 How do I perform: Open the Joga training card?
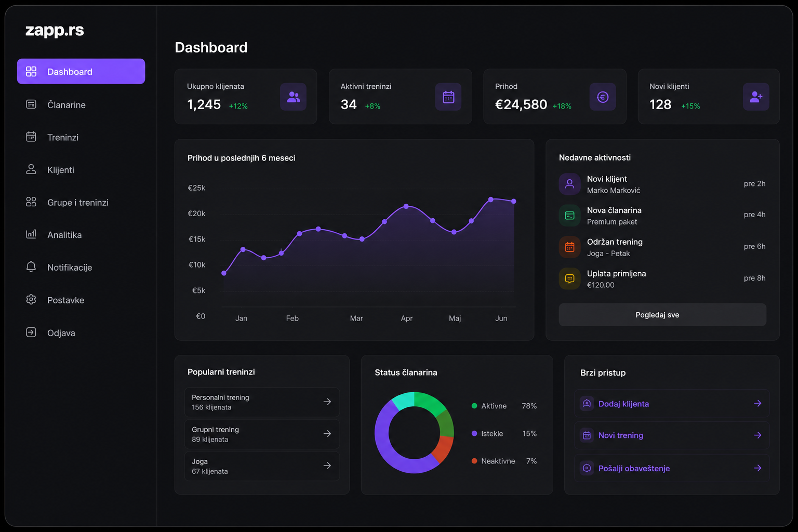[x=262, y=466]
